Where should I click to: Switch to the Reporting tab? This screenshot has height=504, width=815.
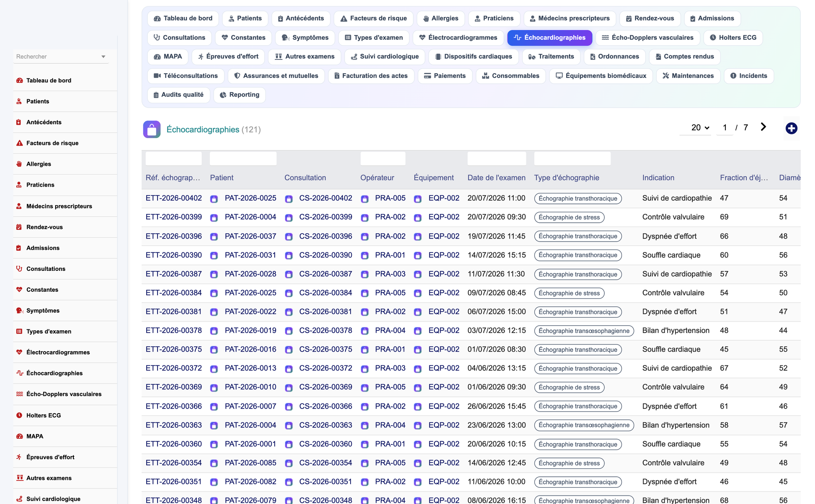click(240, 95)
